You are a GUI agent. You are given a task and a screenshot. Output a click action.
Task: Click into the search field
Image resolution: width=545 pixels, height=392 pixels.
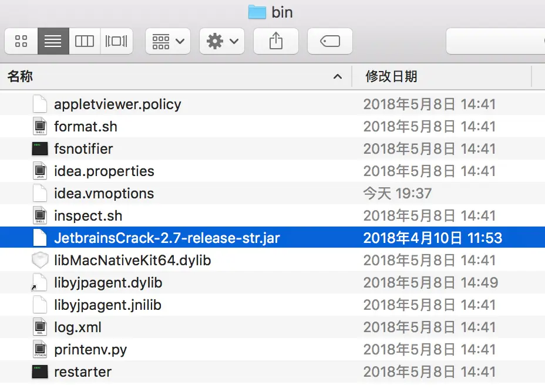pos(495,41)
